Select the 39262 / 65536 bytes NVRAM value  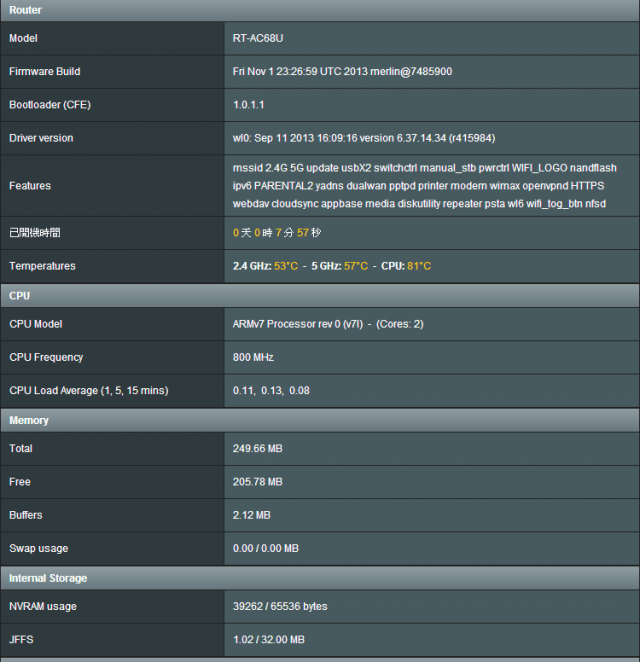tap(280, 607)
